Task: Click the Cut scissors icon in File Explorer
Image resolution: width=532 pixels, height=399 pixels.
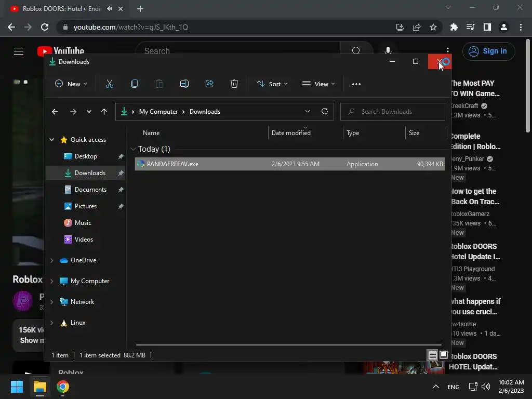Action: coord(109,84)
